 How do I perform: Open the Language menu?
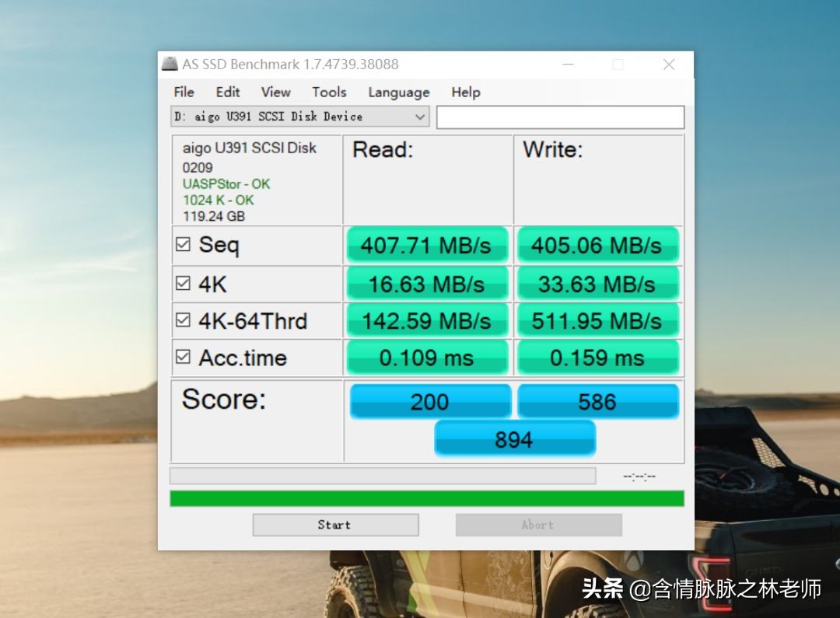click(398, 93)
